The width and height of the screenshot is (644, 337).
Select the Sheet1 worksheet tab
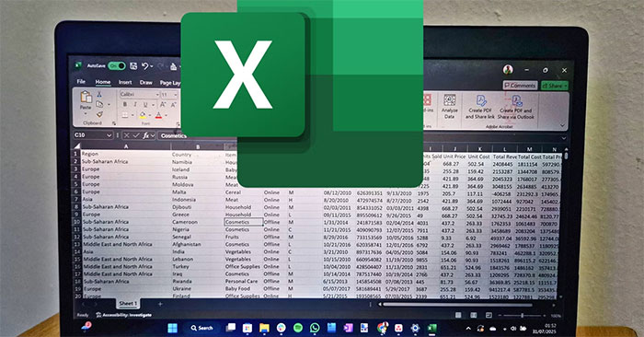(x=128, y=303)
